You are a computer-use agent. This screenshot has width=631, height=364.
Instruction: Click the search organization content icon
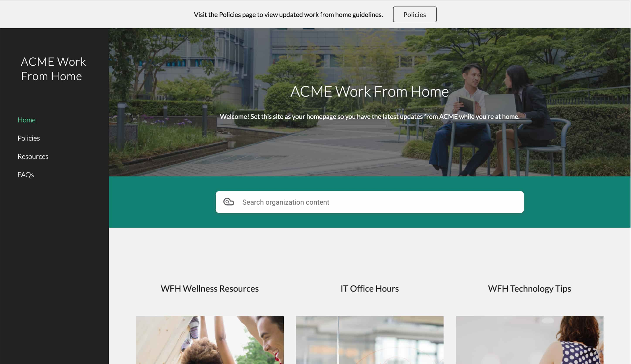pyautogui.click(x=229, y=201)
